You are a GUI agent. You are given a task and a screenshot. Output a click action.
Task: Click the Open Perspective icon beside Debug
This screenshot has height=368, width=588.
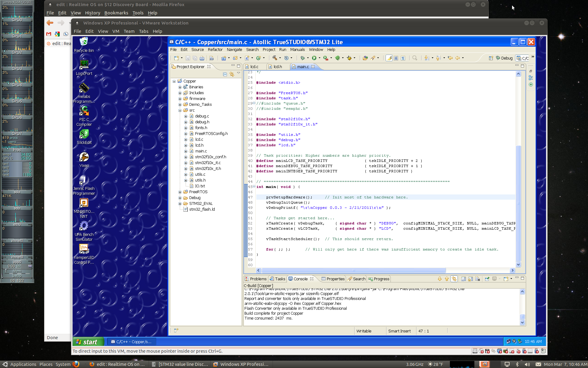pyautogui.click(x=491, y=58)
